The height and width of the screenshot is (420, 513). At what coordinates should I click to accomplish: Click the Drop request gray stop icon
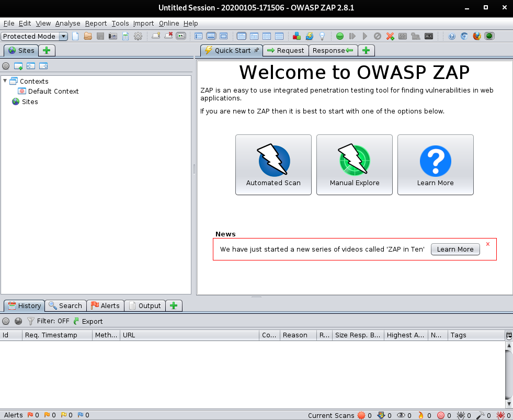pyautogui.click(x=377, y=36)
